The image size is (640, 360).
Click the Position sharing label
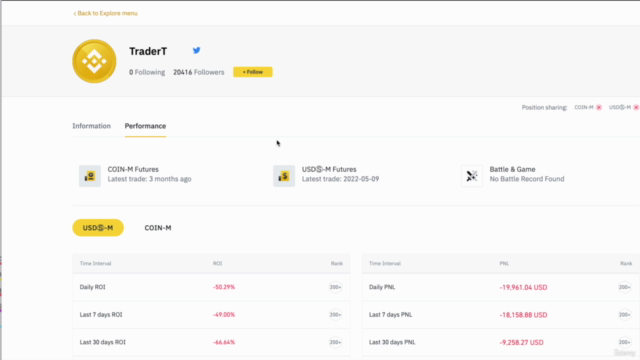[544, 107]
